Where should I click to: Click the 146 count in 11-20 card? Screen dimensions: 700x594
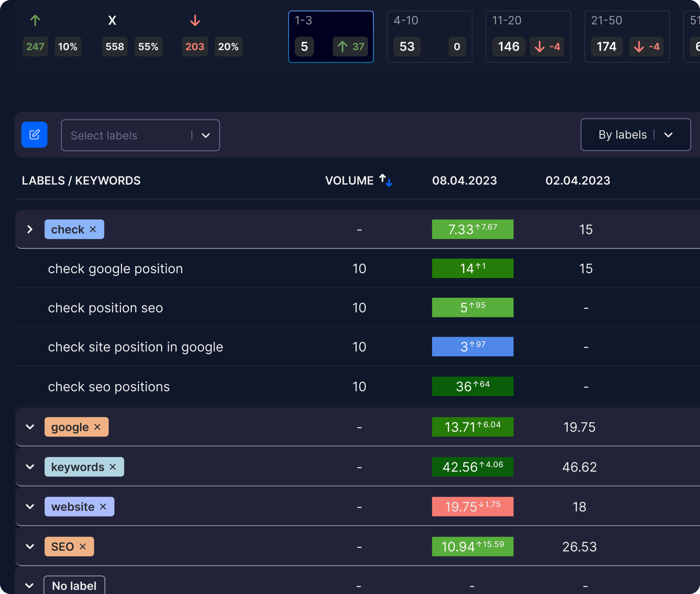pos(509,47)
